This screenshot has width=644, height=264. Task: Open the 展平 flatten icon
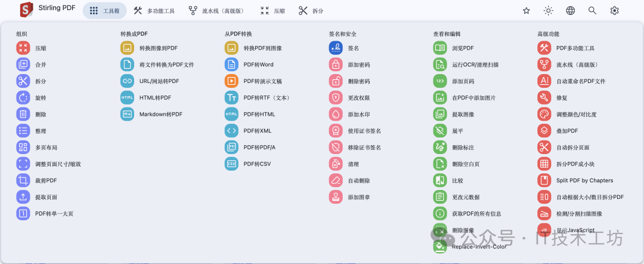tap(440, 131)
